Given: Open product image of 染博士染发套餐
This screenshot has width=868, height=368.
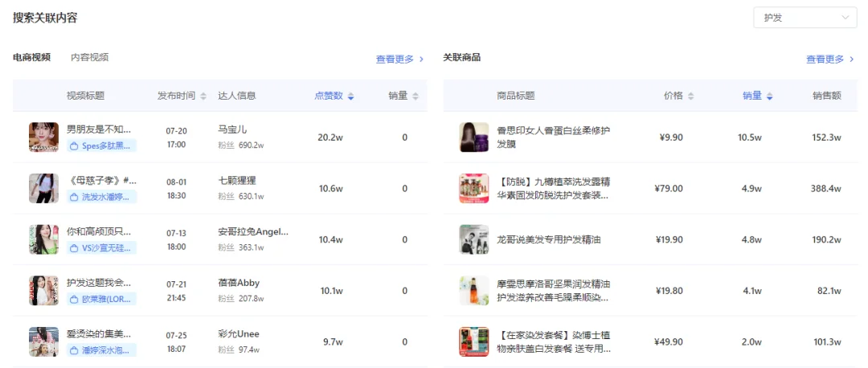Looking at the screenshot, I should pos(474,341).
